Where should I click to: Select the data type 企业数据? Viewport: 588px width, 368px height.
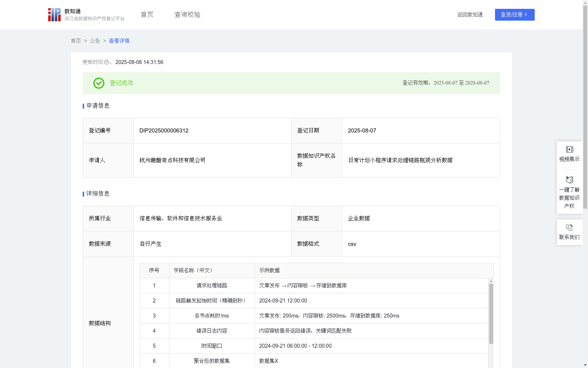coord(359,219)
